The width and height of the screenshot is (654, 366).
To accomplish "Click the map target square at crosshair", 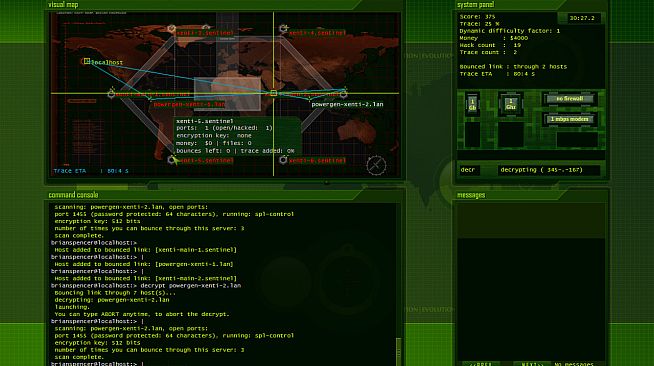I will click(x=273, y=93).
